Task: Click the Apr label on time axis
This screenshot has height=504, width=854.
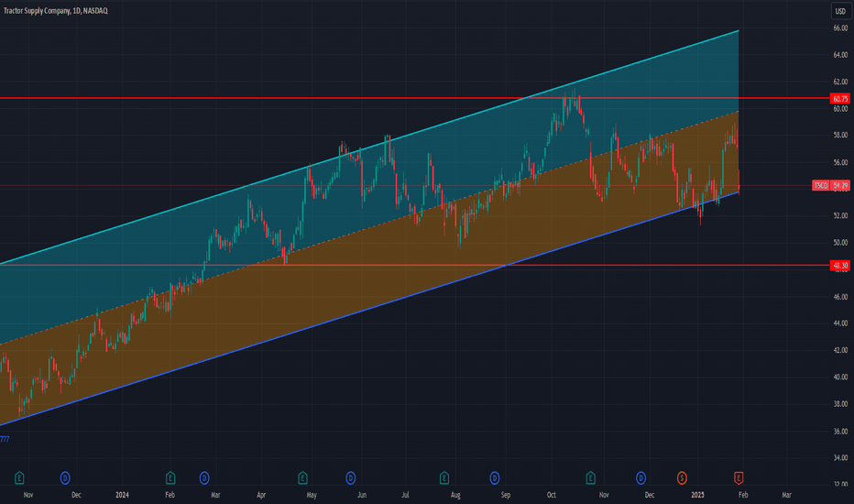Action: (261, 495)
